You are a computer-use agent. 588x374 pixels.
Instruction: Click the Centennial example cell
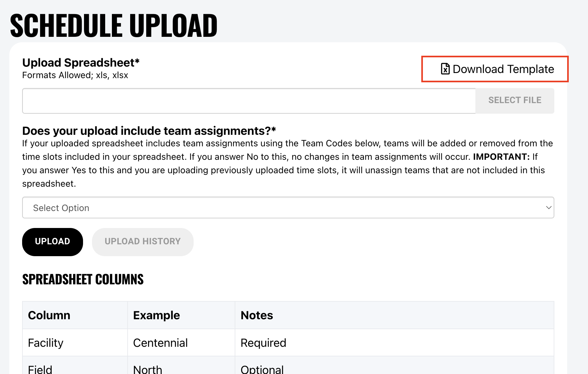pos(160,343)
